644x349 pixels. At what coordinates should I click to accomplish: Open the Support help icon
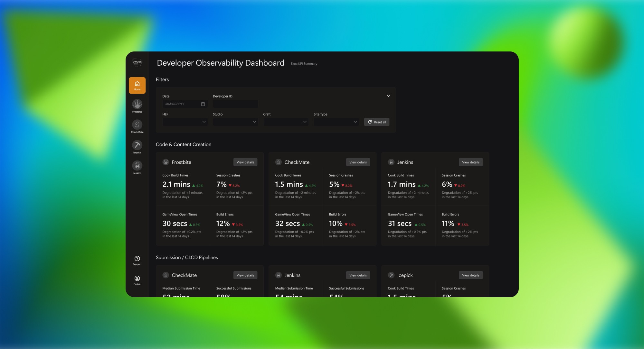137,259
